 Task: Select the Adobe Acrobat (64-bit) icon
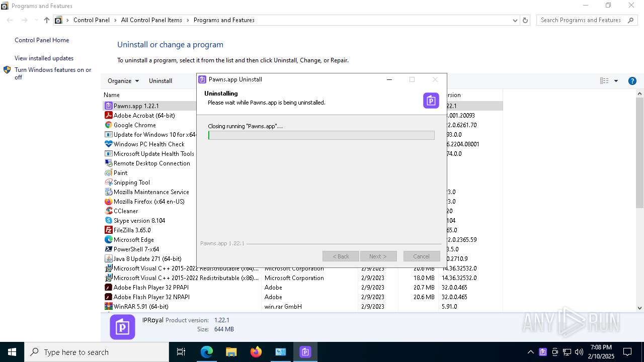tap(108, 116)
